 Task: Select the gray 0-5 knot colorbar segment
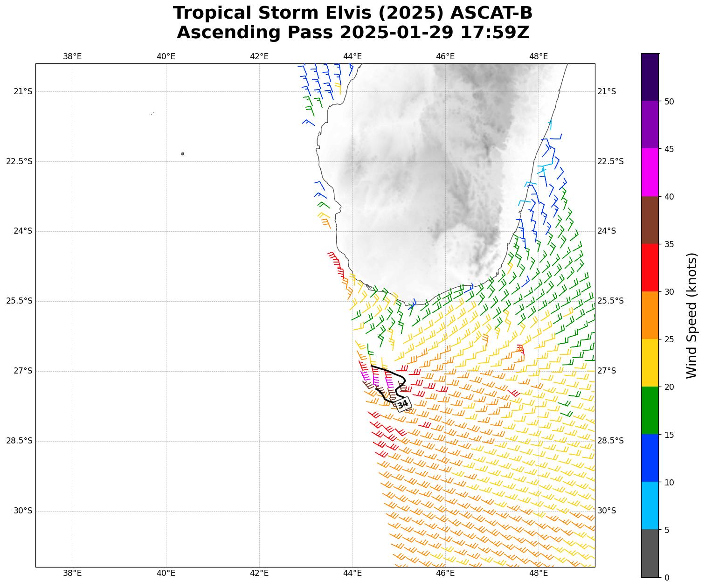click(650, 553)
